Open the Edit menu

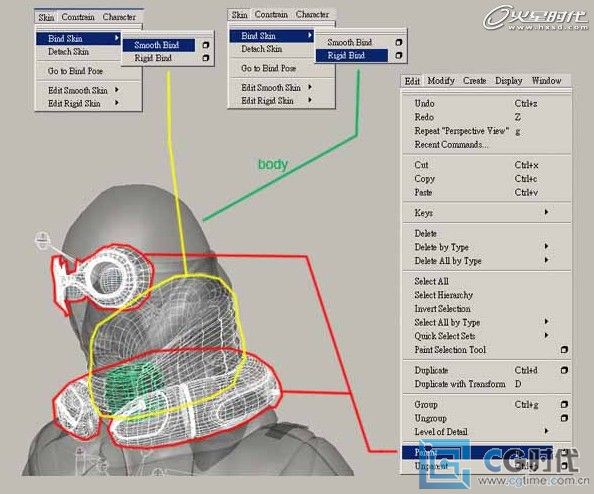tap(412, 81)
